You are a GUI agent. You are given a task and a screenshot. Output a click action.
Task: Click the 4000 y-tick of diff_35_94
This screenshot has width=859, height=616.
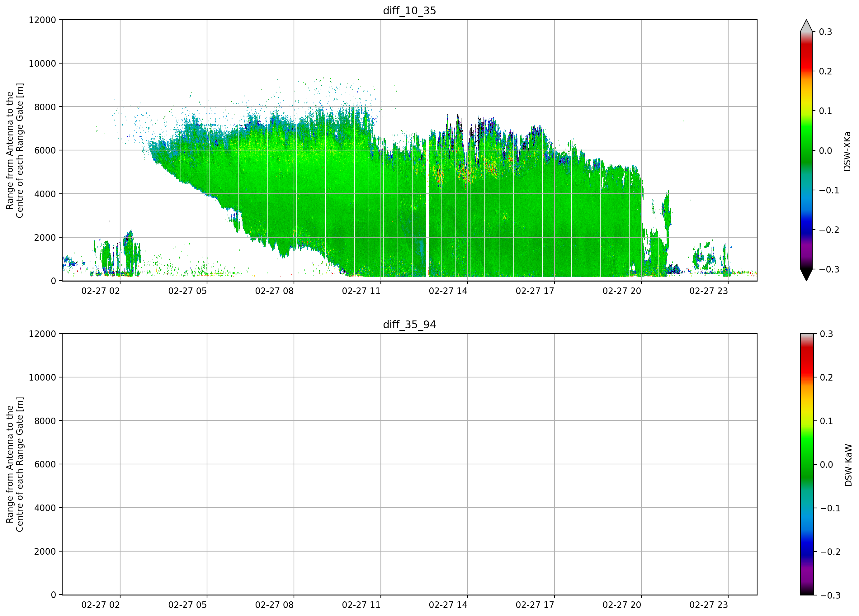[x=45, y=508]
